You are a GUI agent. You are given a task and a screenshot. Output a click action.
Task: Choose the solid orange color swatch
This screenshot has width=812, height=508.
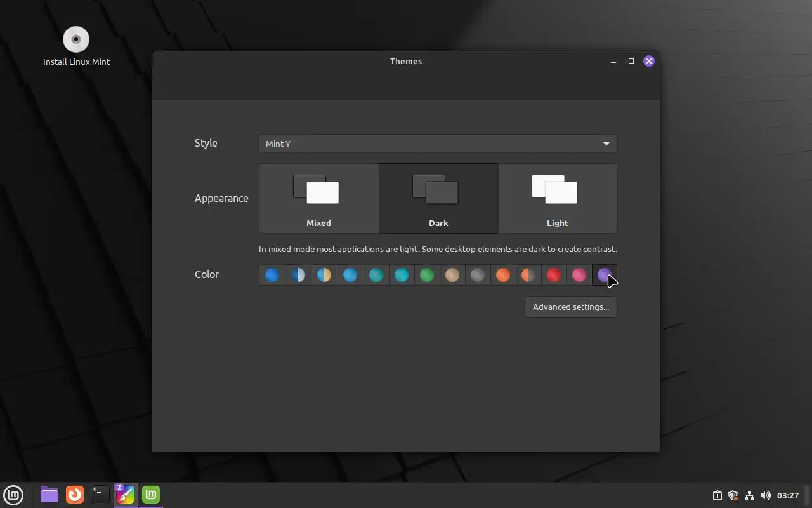tap(503, 275)
